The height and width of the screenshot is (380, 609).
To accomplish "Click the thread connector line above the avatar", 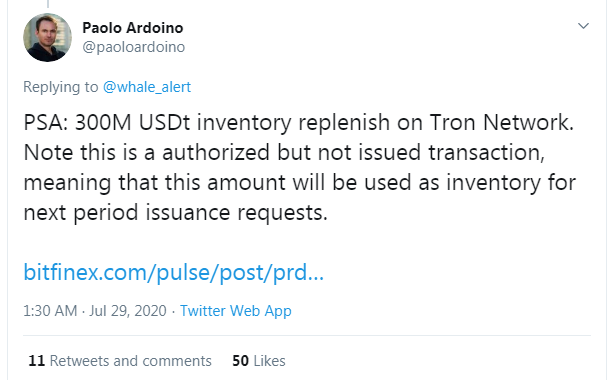I will tap(48, 4).
